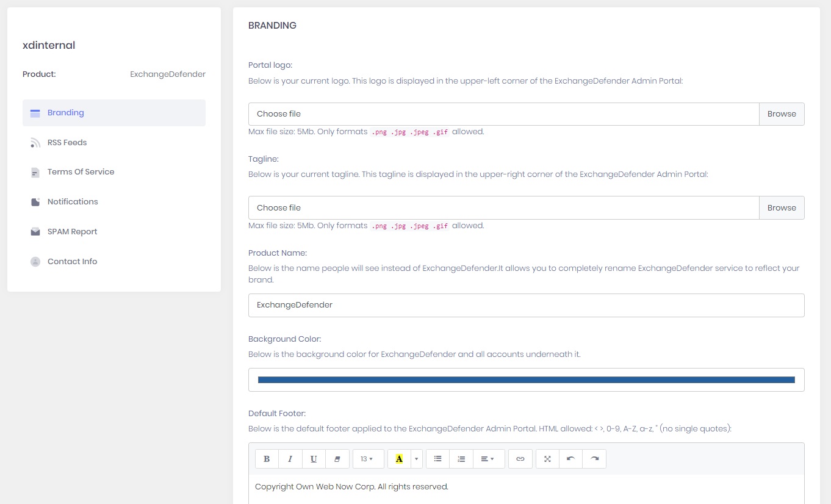Toggle italic formatting in footer editor
Screen dimensions: 831x504
click(x=290, y=459)
